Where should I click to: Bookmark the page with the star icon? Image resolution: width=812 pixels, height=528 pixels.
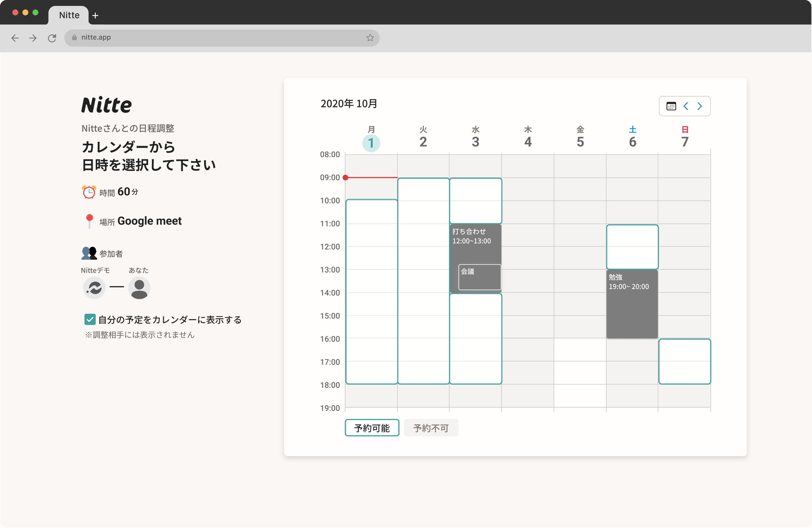point(370,38)
